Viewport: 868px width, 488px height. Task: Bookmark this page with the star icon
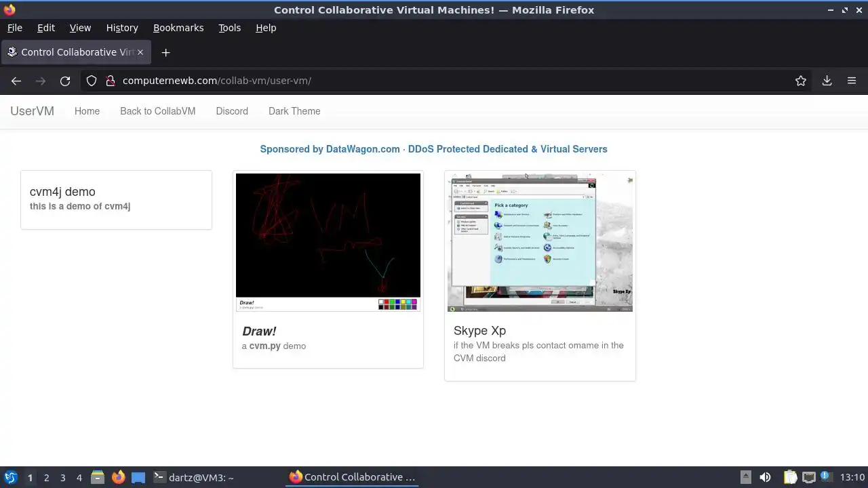[801, 81]
